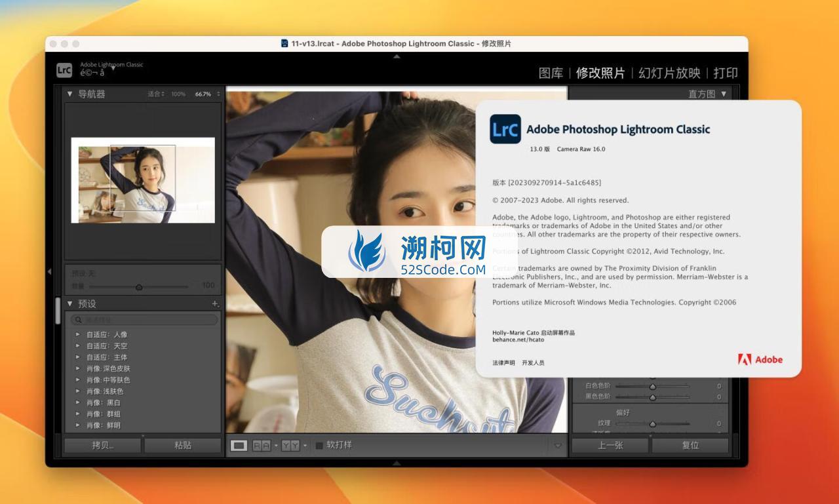
Task: Click the version text 202309270914-5a1c6485
Action: pyautogui.click(x=555, y=182)
